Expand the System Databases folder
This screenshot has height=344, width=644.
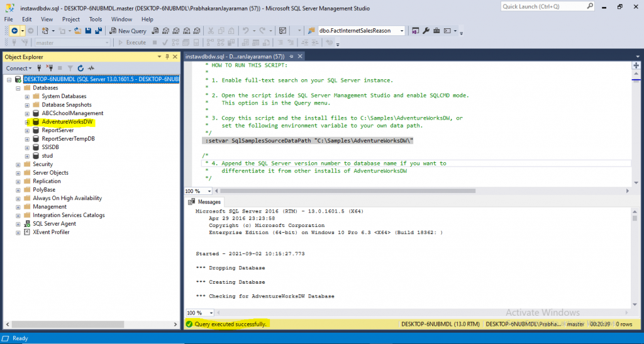pos(27,96)
